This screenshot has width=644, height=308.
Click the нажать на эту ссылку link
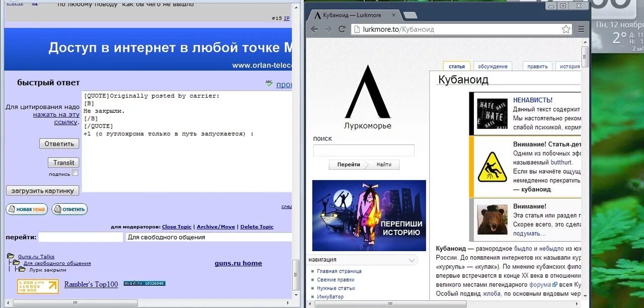point(55,118)
